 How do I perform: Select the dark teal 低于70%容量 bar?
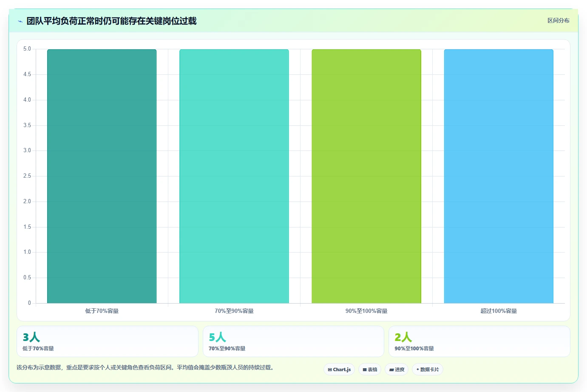(x=102, y=176)
